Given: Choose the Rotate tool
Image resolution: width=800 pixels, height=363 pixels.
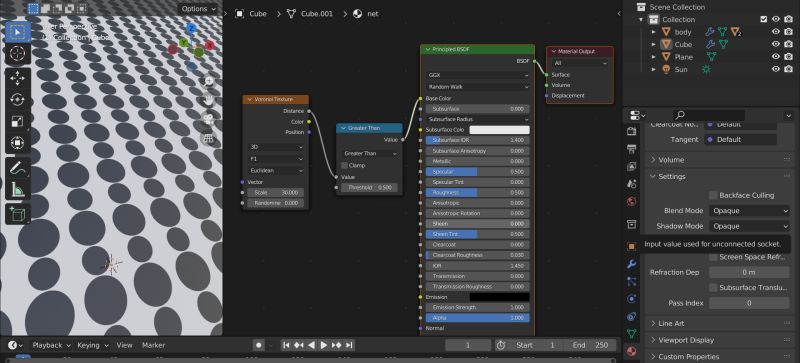Looking at the screenshot, I should pos(18,100).
